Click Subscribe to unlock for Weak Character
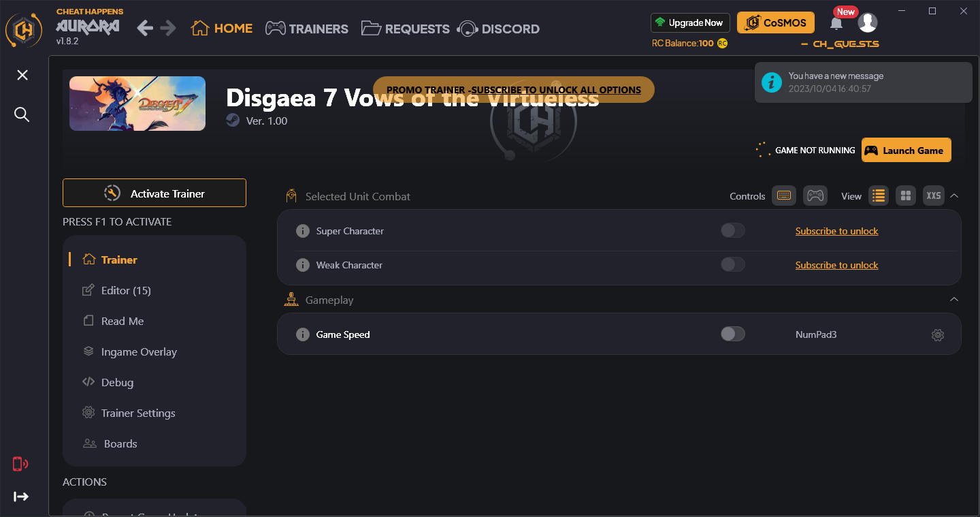 click(836, 266)
